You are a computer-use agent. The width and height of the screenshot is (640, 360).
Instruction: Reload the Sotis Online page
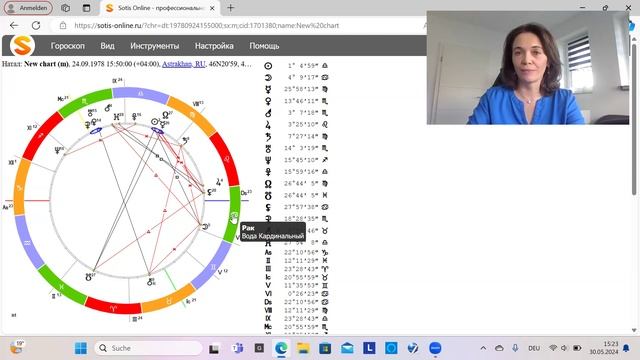(36, 25)
